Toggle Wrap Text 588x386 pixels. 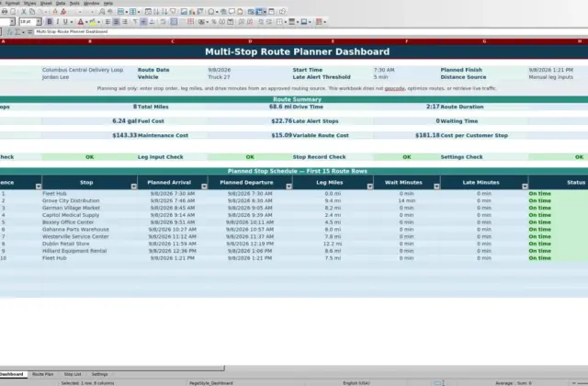coord(163,22)
